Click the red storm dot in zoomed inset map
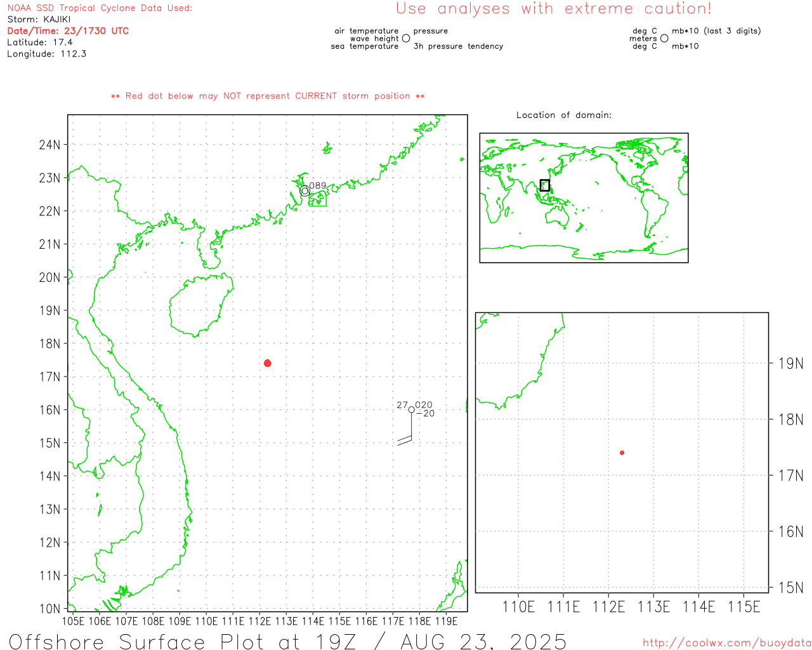This screenshot has height=650, width=812. click(x=622, y=453)
